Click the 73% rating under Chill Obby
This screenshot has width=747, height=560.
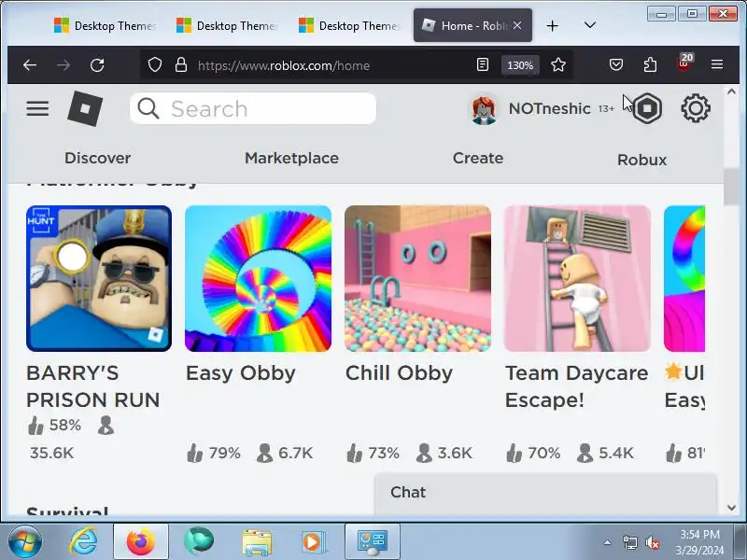point(373,453)
